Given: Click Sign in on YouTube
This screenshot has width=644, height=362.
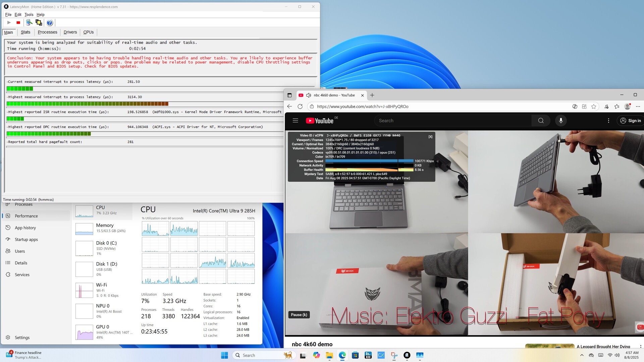Looking at the screenshot, I should coord(630,121).
